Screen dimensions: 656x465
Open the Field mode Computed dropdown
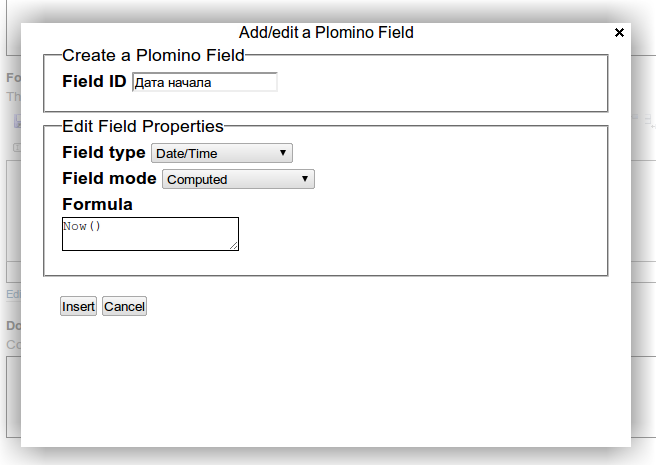click(x=238, y=179)
